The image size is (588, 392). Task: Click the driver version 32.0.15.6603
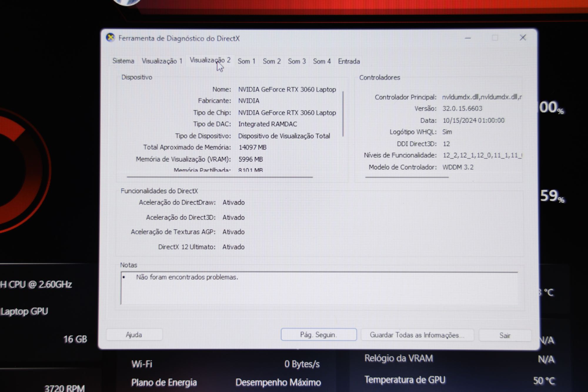click(462, 109)
